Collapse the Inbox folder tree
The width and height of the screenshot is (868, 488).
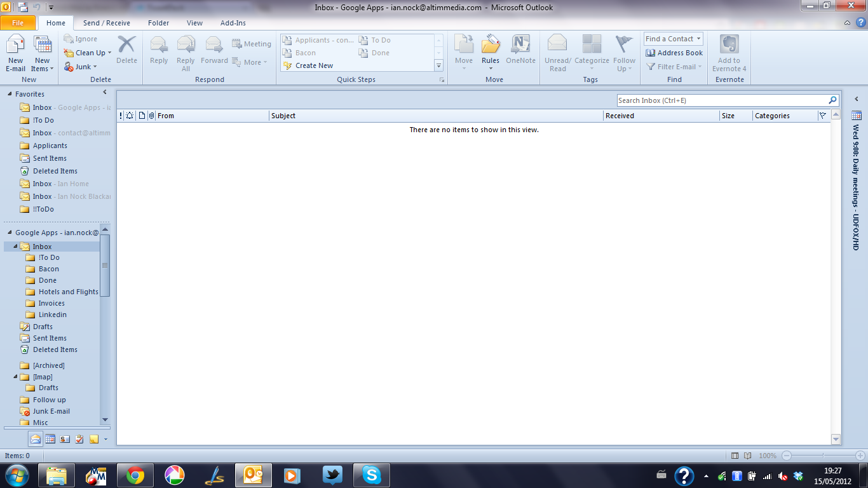coord(15,247)
